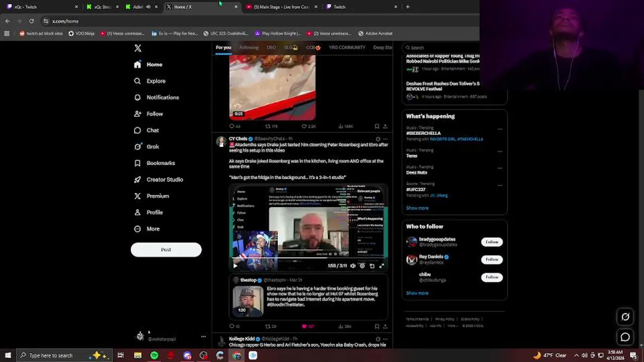Mute the CY Chels video volume
The image size is (644, 362).
point(353,266)
